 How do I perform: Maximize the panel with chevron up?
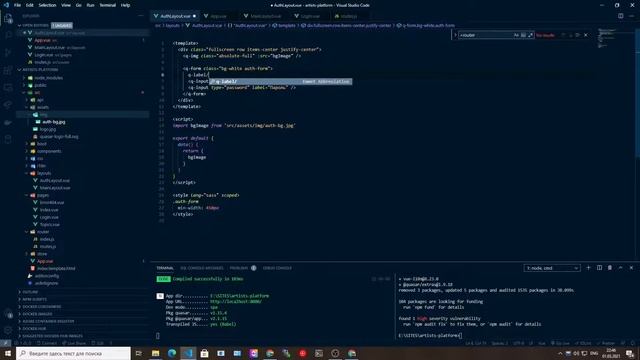620,268
